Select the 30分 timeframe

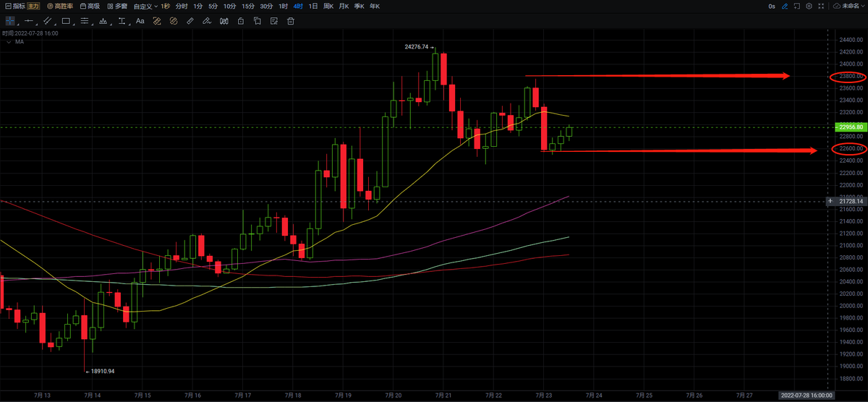coord(266,6)
